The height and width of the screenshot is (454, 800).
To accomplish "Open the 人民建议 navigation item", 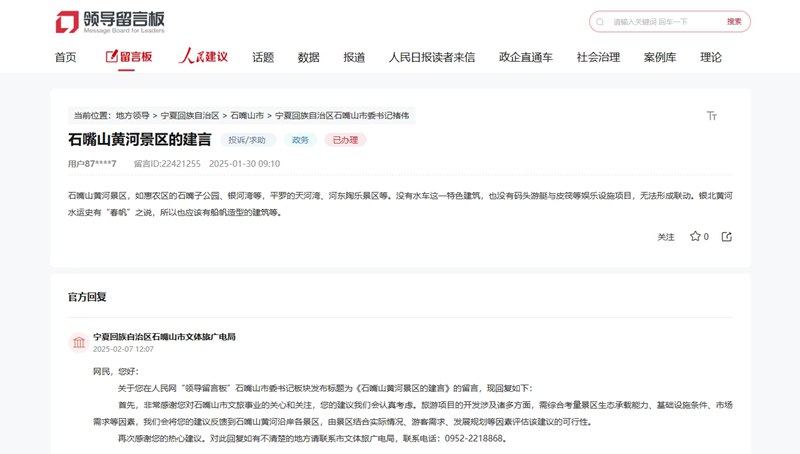I will pyautogui.click(x=203, y=57).
